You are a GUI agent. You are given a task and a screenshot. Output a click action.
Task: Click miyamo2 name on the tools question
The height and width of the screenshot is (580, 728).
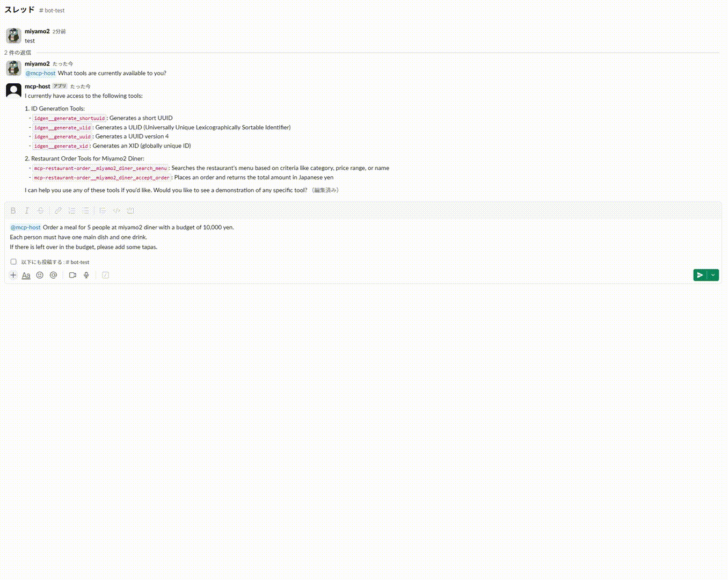(x=37, y=64)
